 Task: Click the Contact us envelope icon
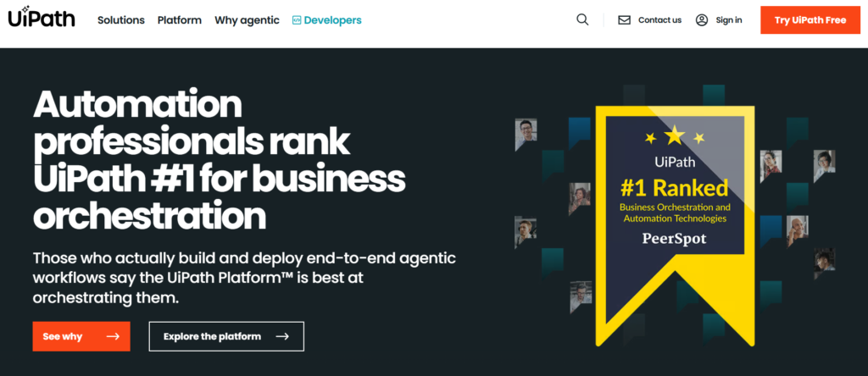tap(624, 20)
